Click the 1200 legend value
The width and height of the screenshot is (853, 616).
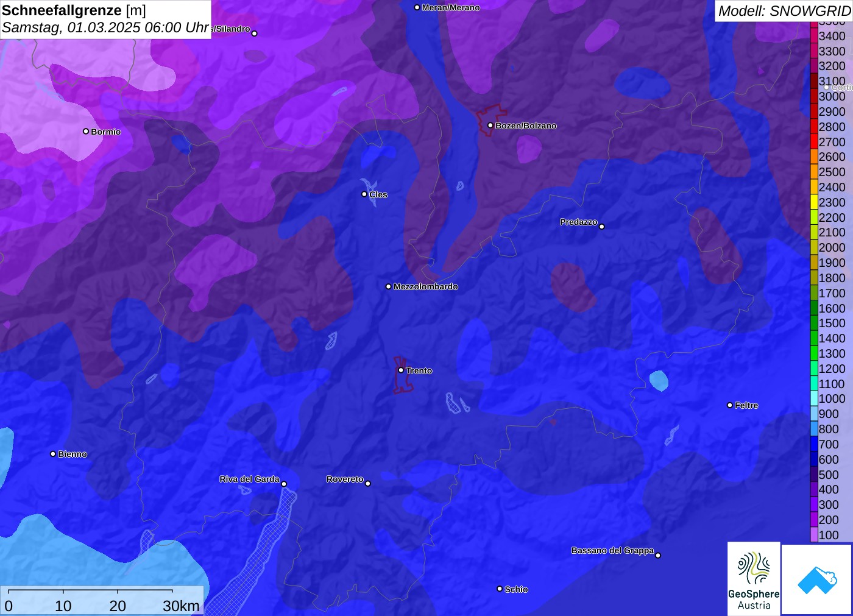pyautogui.click(x=832, y=369)
